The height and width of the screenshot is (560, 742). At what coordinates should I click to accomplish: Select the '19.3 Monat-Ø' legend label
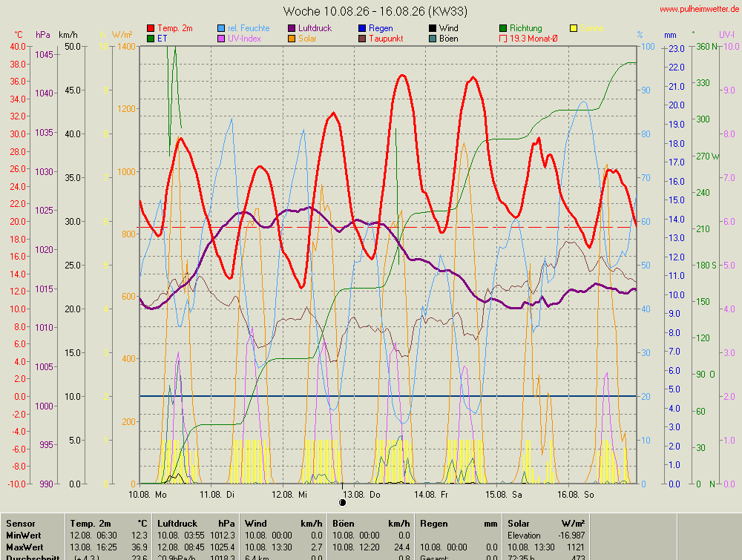[x=533, y=39]
